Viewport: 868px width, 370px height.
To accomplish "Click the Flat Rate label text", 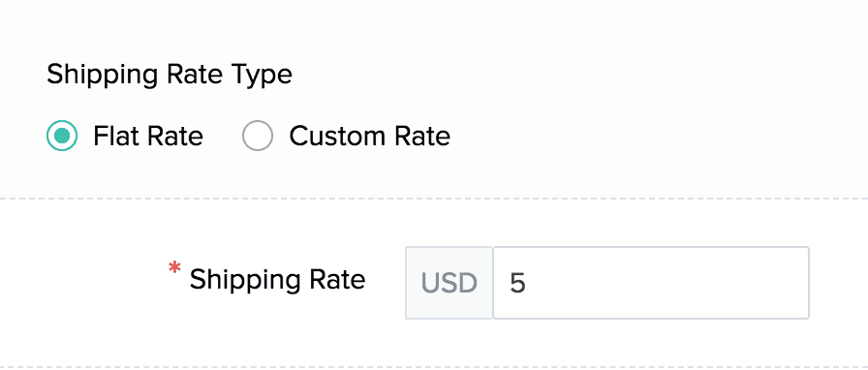I will pyautogui.click(x=148, y=137).
